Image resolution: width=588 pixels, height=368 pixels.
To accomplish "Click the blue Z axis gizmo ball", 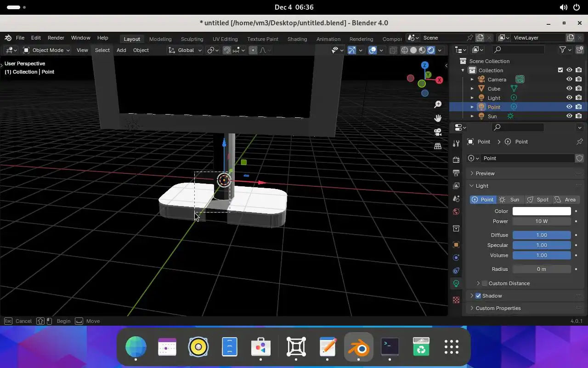I will [425, 65].
